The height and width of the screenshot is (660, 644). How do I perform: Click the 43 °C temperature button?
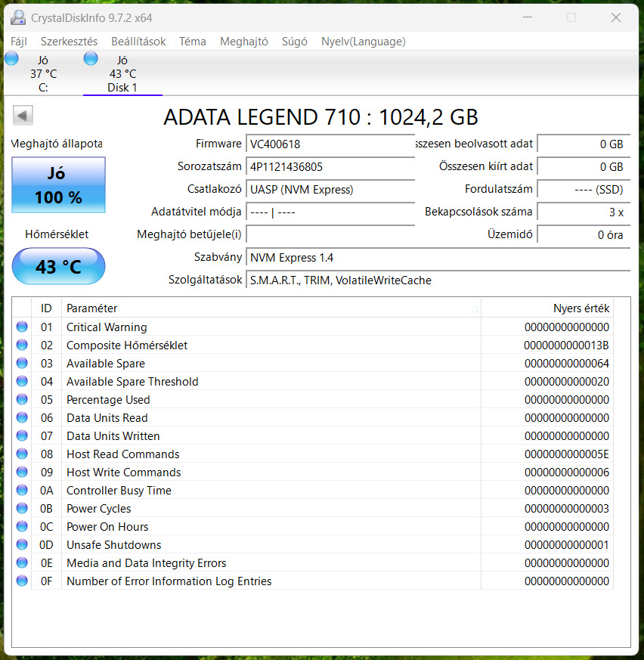point(58,266)
